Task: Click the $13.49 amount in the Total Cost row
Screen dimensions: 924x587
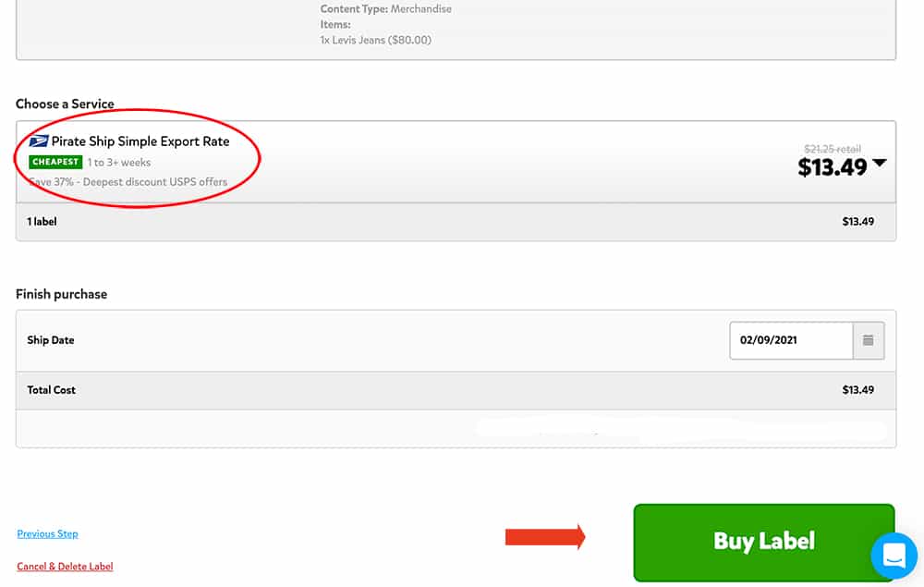Action: click(x=858, y=390)
